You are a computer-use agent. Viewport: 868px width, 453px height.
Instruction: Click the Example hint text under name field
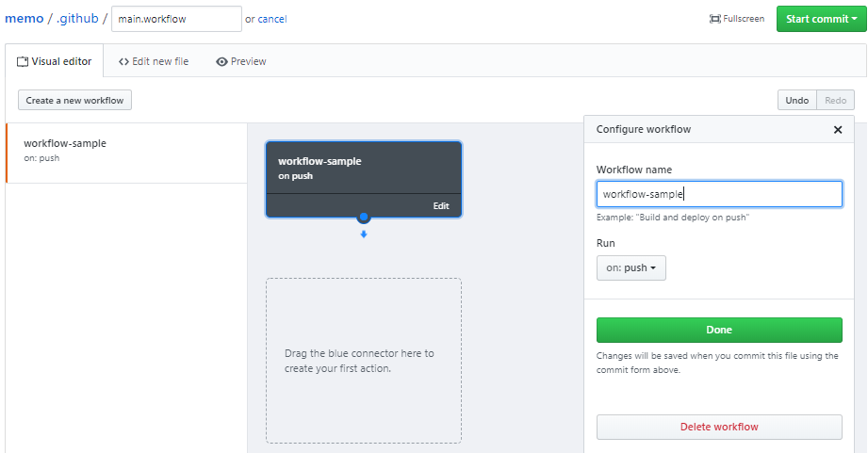673,218
